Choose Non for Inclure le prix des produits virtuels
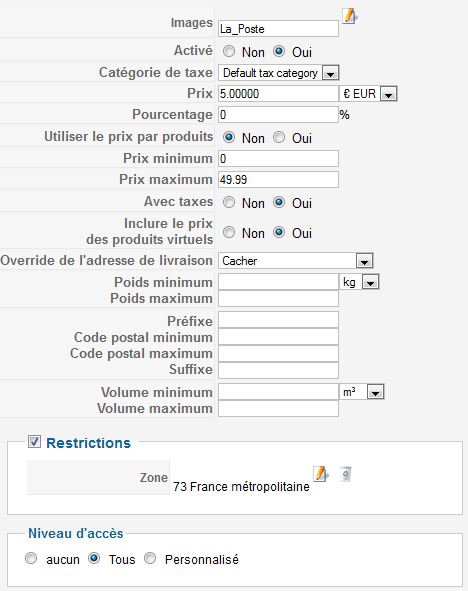468x591 pixels. point(229,232)
